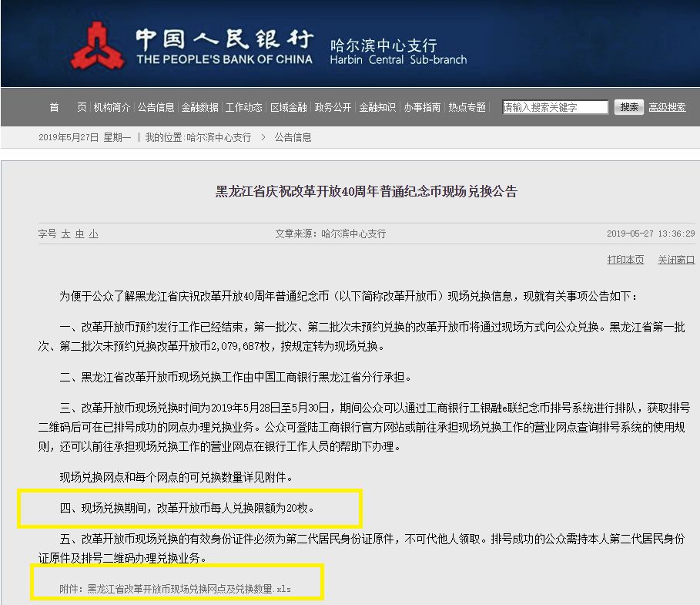Viewport: 700px width, 605px height.
Task: Click the 文章来源：哈尔滨中心支行 source text
Action: coord(330,234)
